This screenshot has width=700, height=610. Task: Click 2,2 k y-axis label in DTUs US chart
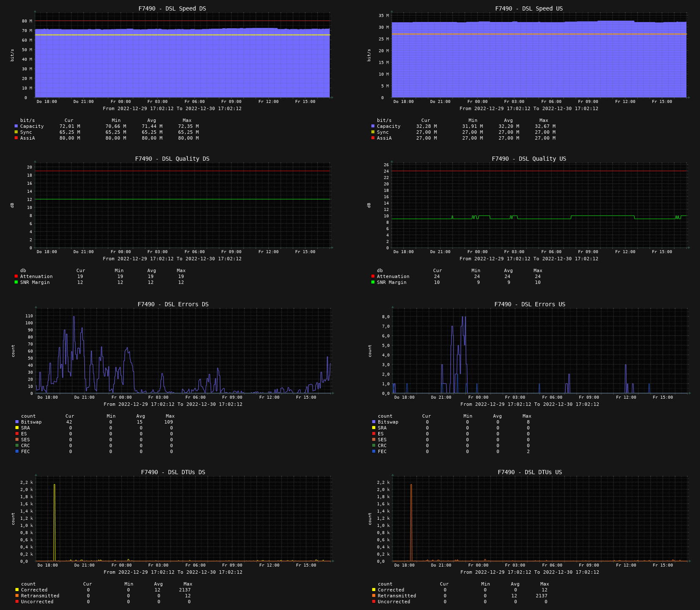383,482
